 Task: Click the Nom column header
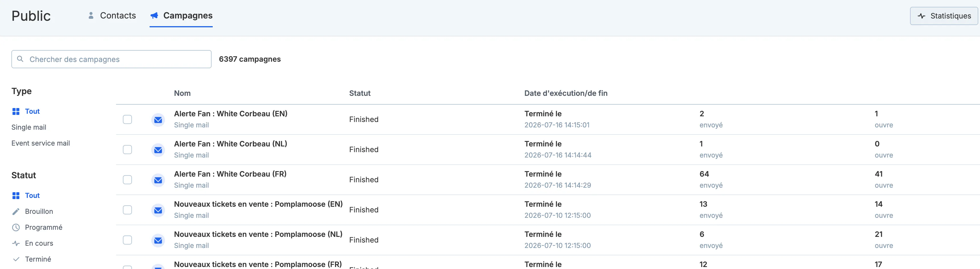(182, 93)
